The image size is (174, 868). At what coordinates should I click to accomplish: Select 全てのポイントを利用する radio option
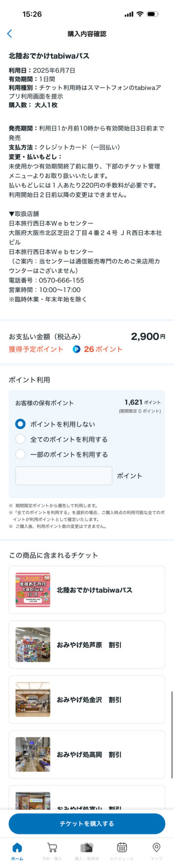click(x=20, y=439)
